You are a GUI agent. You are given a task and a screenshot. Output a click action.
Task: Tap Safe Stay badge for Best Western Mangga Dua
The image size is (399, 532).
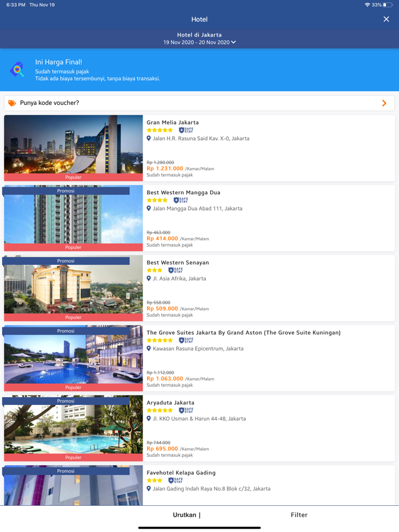[181, 200]
